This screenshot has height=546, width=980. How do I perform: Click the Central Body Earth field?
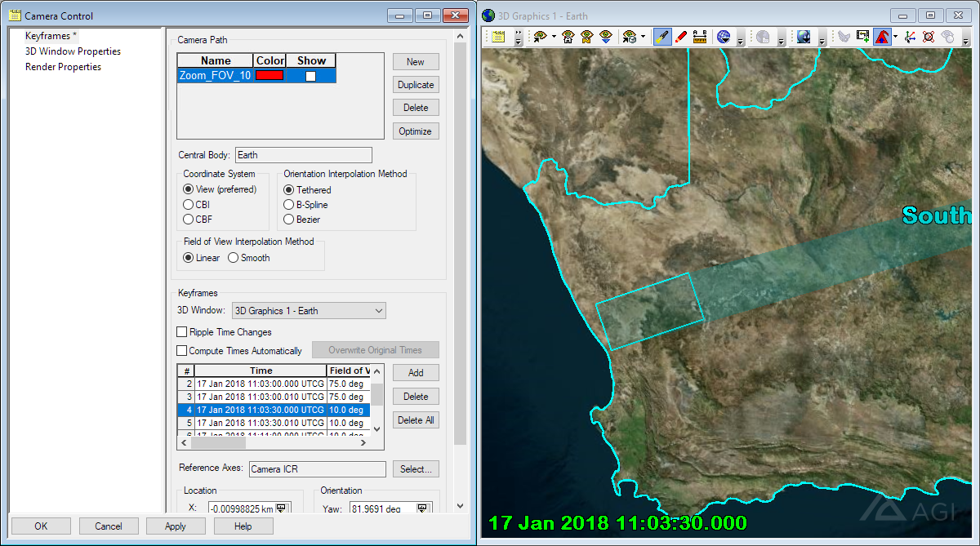(304, 155)
